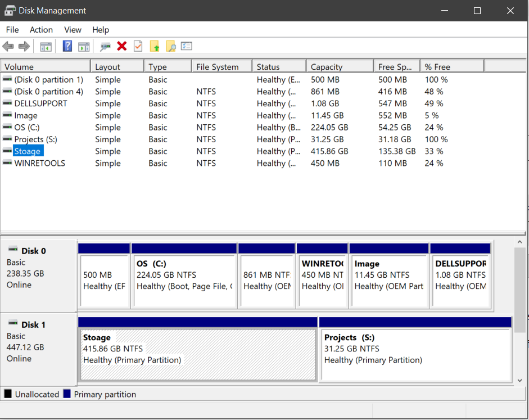Click drive icon beside Image volume

coord(7,115)
